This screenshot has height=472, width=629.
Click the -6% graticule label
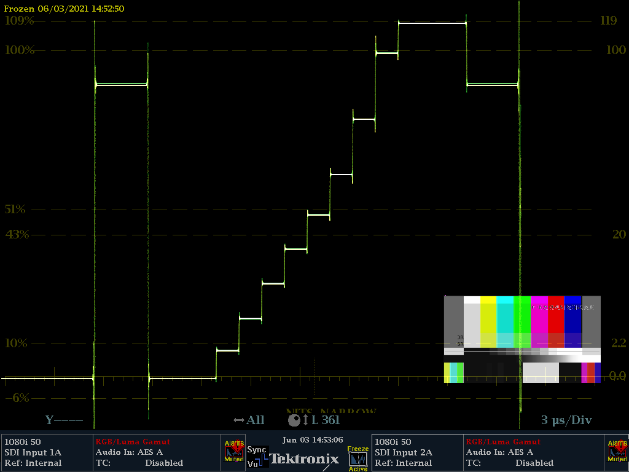click(18, 398)
